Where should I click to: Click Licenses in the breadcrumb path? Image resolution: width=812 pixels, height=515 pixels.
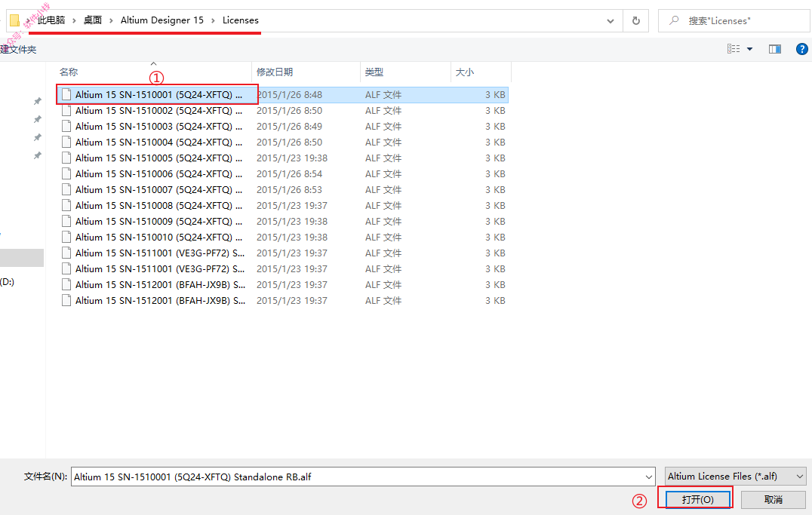(240, 20)
